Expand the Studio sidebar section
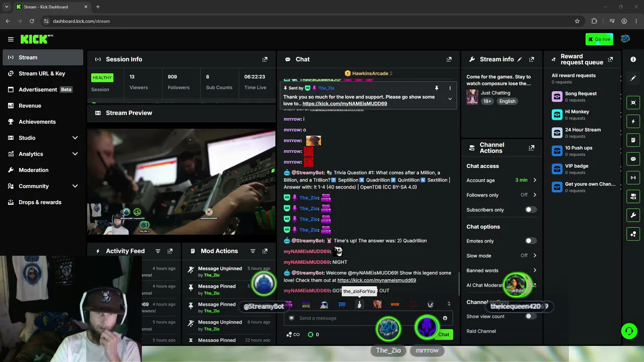 pyautogui.click(x=75, y=138)
